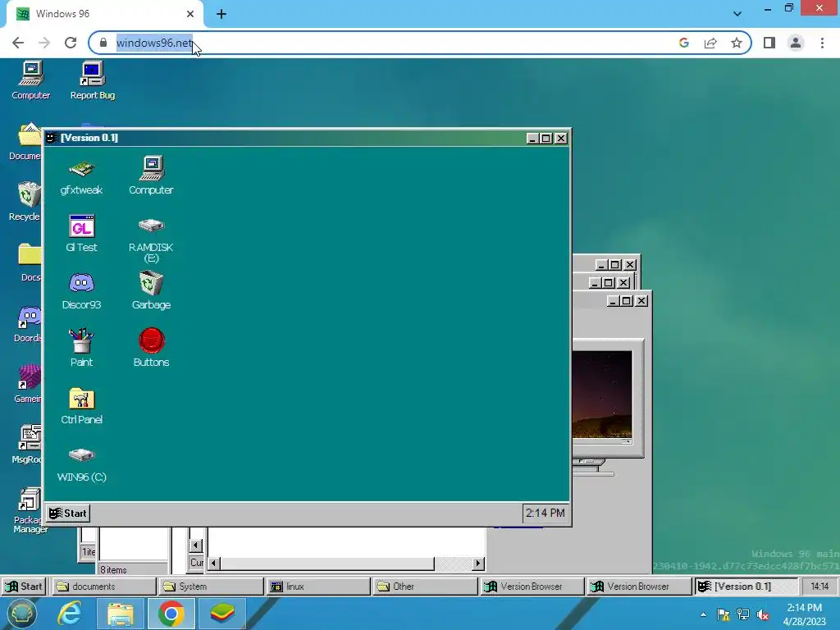Open Chrome three-dot menu
This screenshot has width=840, height=630.
coord(822,43)
